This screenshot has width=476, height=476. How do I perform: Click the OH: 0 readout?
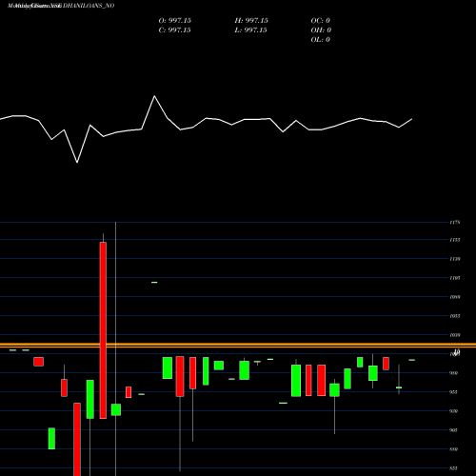click(321, 30)
